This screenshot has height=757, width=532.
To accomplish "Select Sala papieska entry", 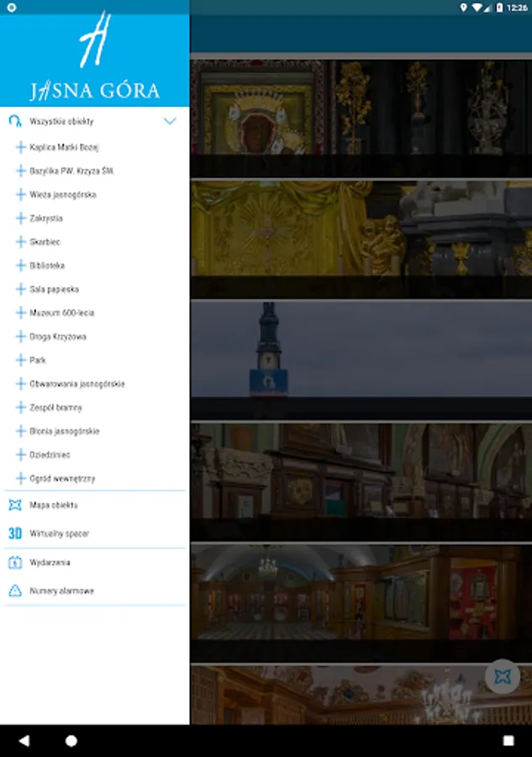I will [54, 289].
